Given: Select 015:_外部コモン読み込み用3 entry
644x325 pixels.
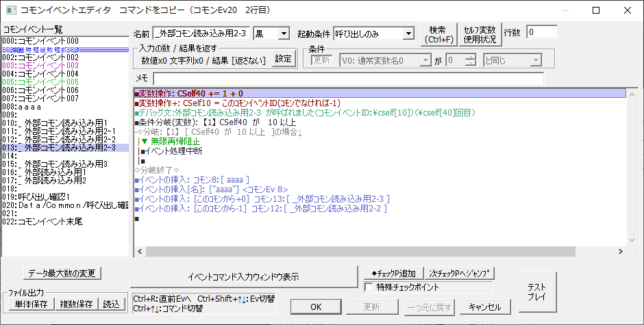Looking at the screenshot, I should coord(65,164).
